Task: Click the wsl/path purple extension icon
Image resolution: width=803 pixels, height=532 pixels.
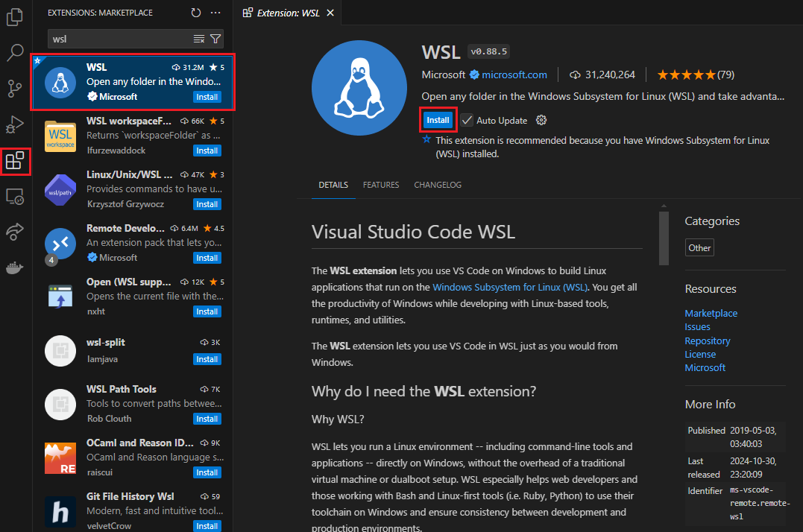Action: pos(60,190)
